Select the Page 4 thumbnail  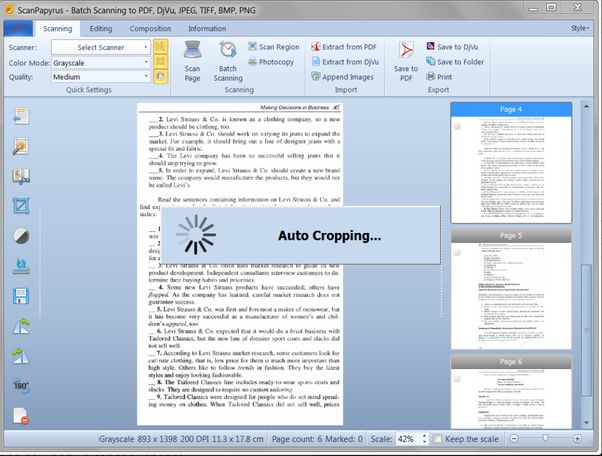click(x=511, y=163)
